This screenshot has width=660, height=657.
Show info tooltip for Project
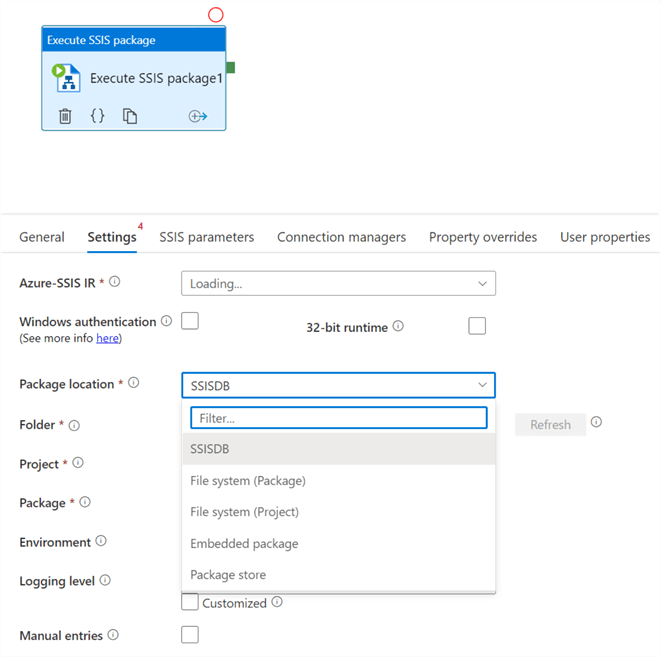[x=78, y=463]
